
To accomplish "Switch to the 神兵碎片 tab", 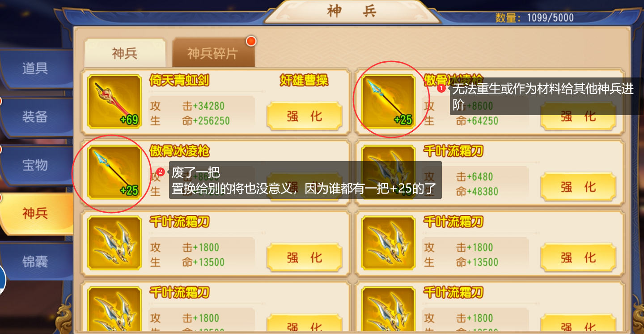I will 213,53.
